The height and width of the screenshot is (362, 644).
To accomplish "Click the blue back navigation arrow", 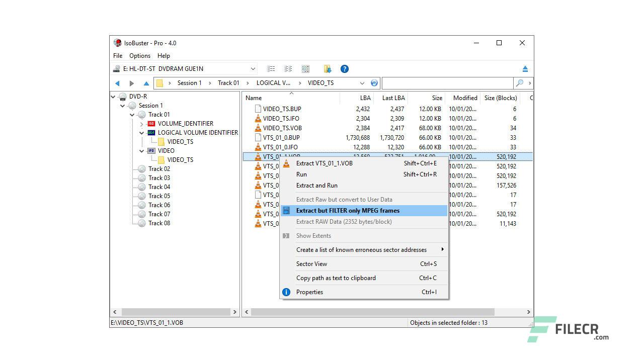I will (x=118, y=83).
